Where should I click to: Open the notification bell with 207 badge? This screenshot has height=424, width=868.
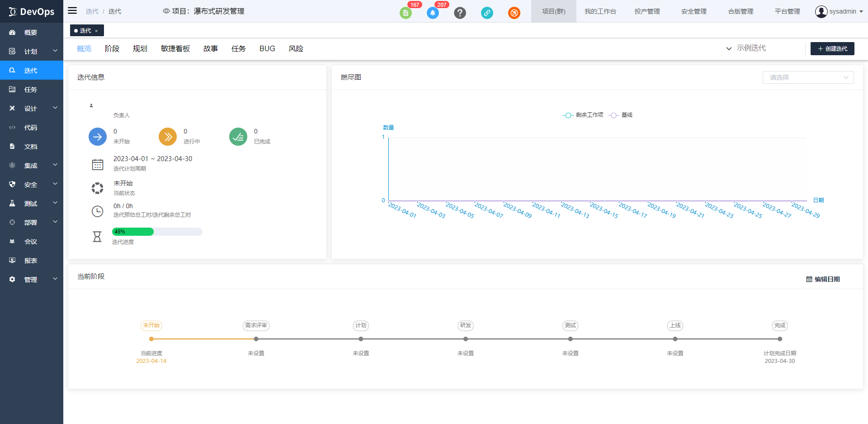(x=433, y=13)
